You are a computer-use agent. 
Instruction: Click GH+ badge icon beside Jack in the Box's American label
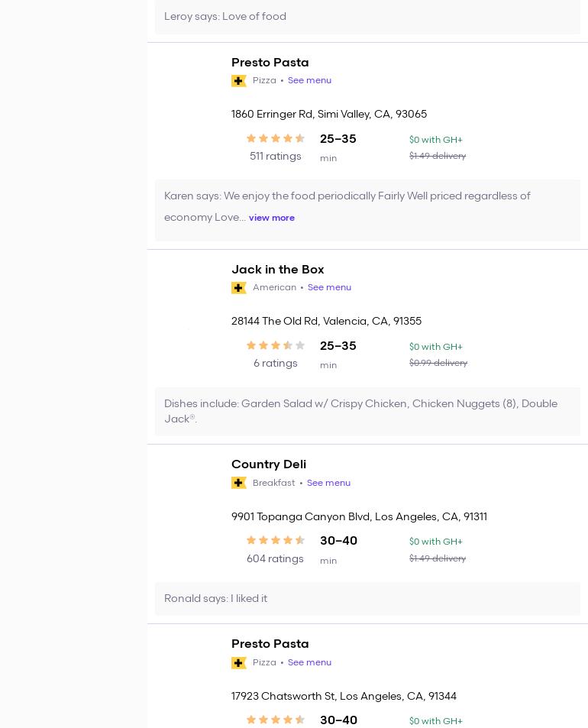coord(239,288)
